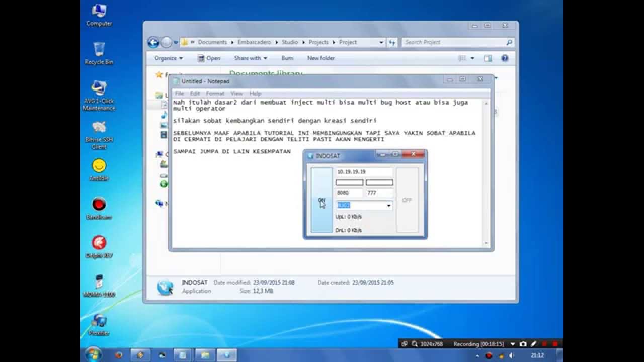
Task: Switch to INDOSAT app taskbar button
Action: [227, 355]
